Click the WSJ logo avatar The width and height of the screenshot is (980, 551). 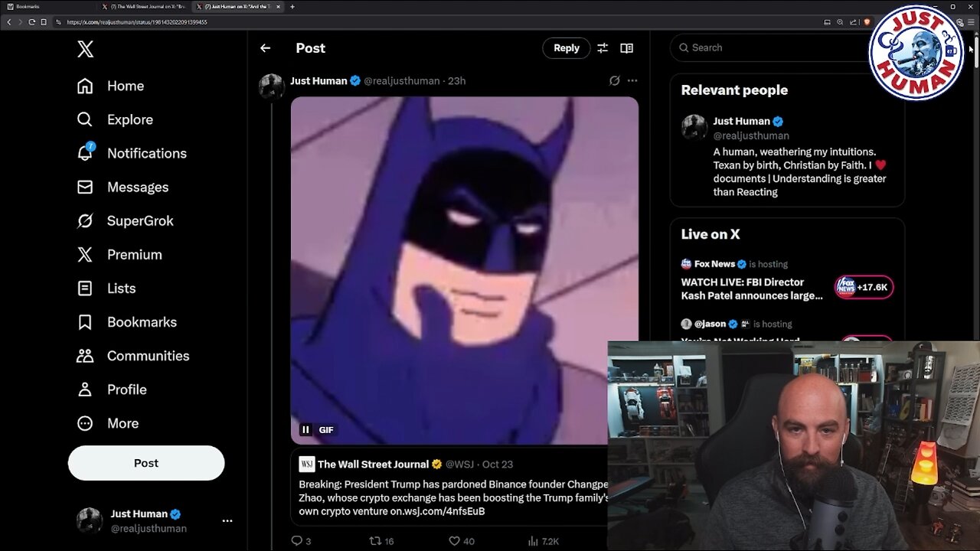coord(306,465)
